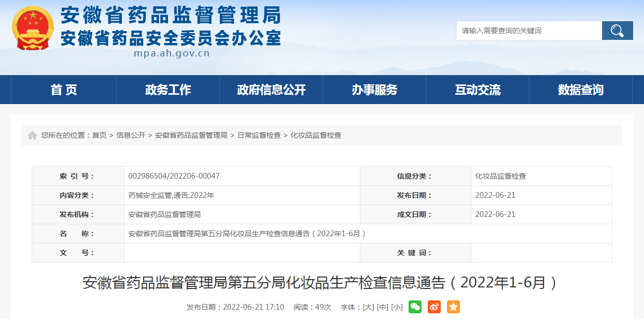Share via Weibo icon
Screen dimensions: 644x319
(x=434, y=307)
